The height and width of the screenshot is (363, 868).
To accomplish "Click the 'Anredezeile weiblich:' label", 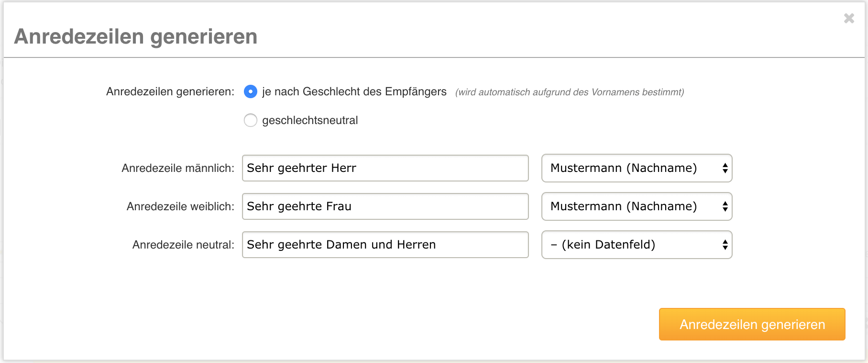I will pos(180,206).
